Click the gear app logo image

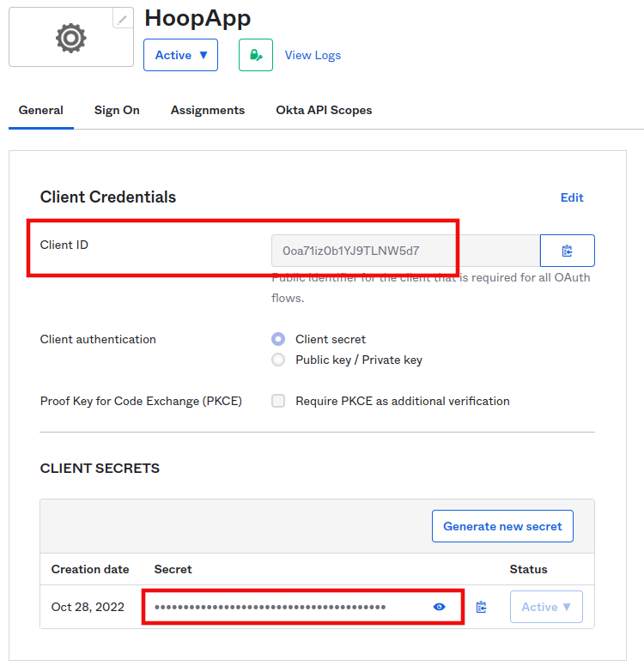[71, 38]
